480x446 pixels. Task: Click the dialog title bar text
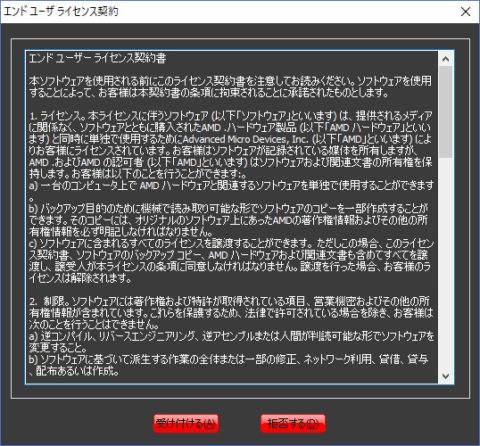(61, 12)
